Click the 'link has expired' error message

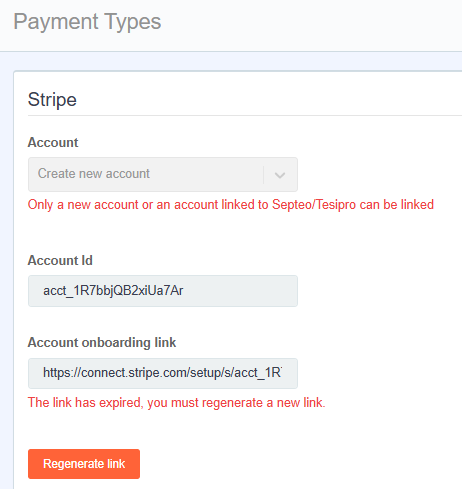point(177,403)
